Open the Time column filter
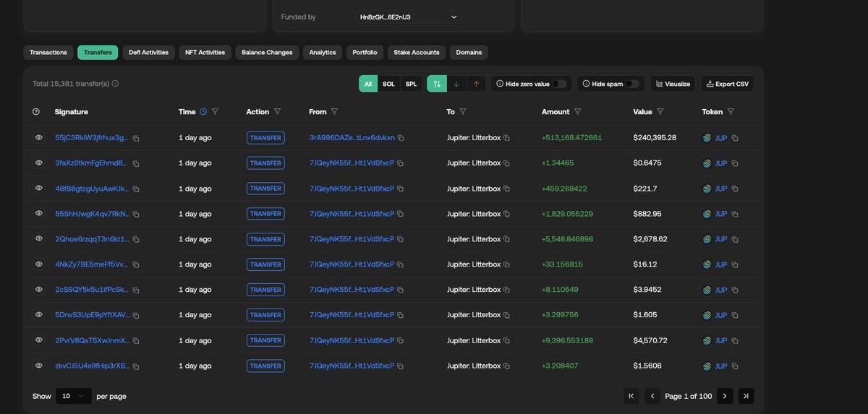This screenshot has width=868, height=414. (215, 112)
